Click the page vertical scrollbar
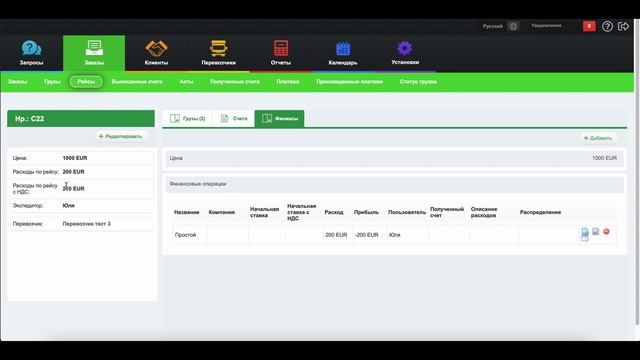This screenshot has width=640, height=360. (x=637, y=171)
